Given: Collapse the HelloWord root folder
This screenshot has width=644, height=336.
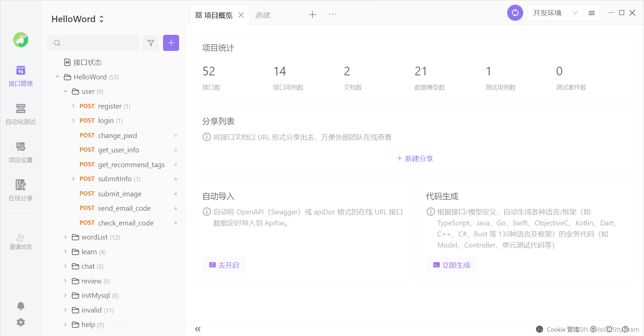Looking at the screenshot, I should point(57,77).
